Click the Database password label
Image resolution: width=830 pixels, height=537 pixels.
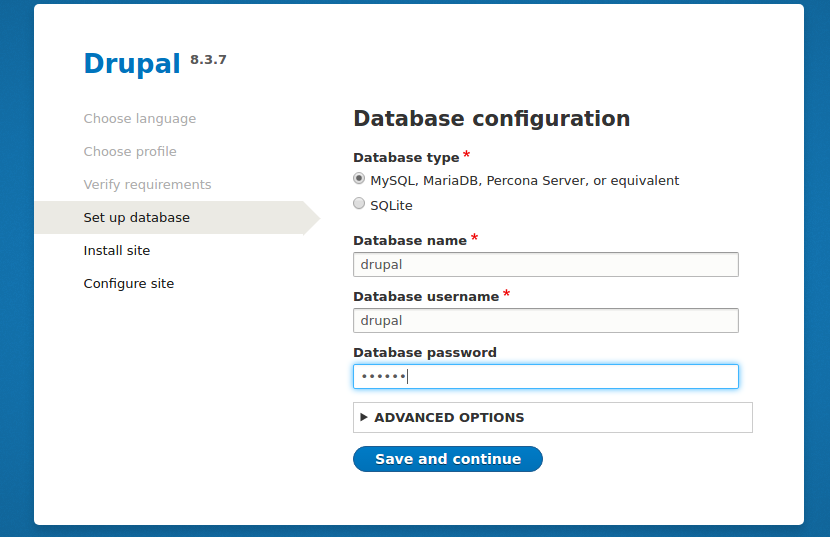tap(425, 353)
